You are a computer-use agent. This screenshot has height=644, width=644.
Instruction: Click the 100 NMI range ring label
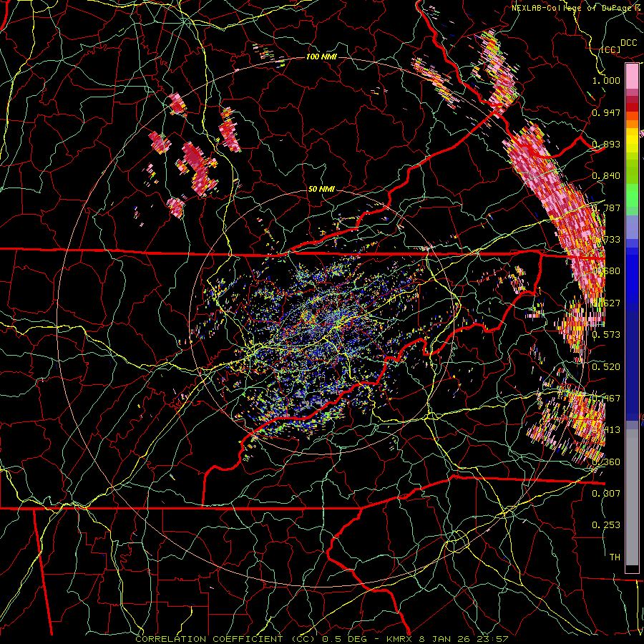(321, 57)
